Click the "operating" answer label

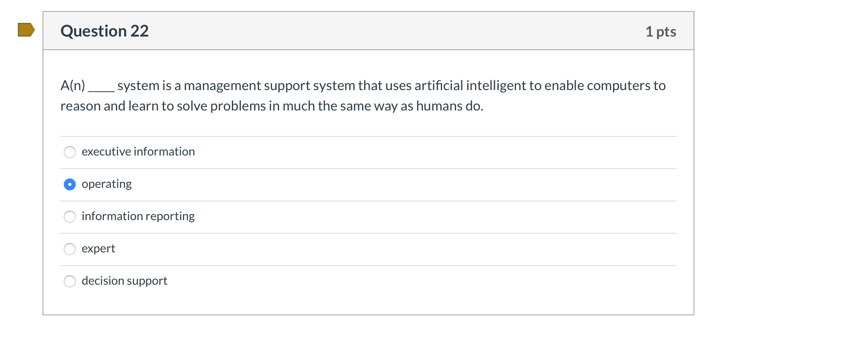pos(106,184)
